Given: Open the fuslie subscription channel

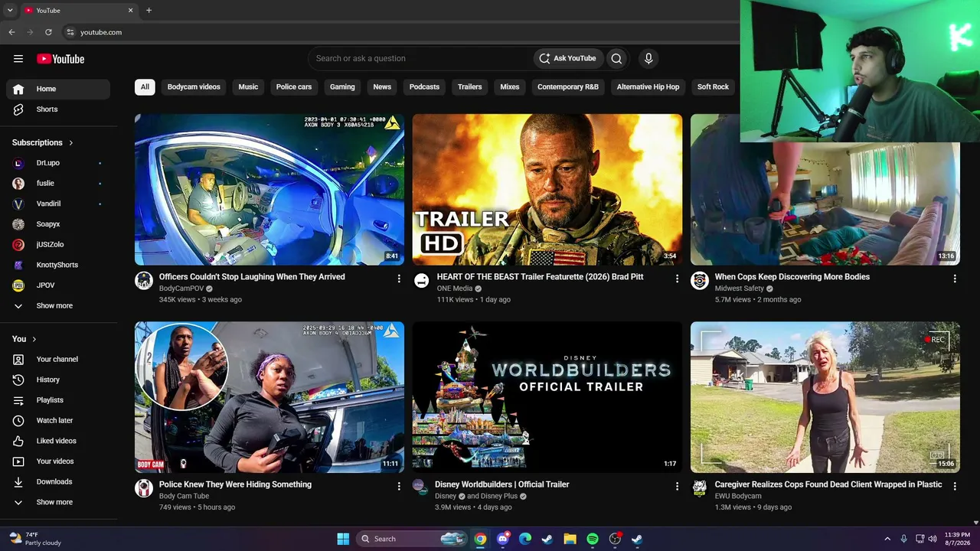Looking at the screenshot, I should [x=58, y=183].
